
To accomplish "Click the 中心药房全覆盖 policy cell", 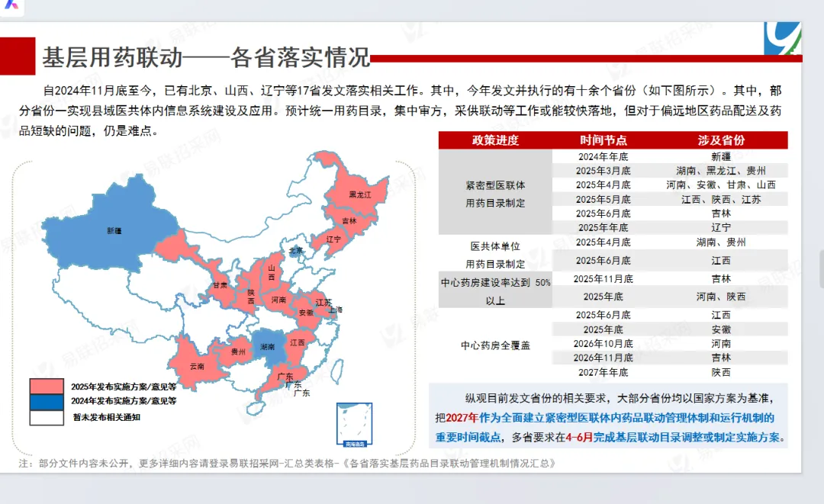I will point(495,345).
